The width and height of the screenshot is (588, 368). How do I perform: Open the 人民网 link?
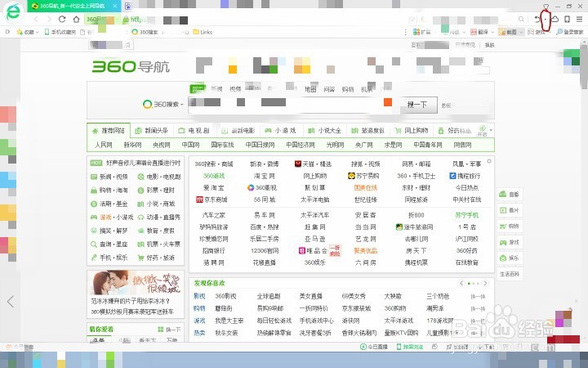tap(104, 145)
